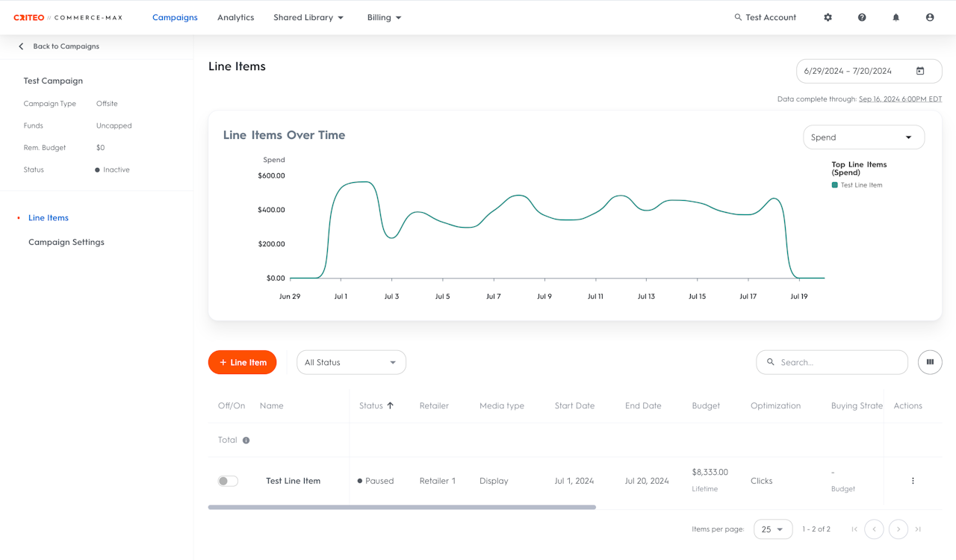Click the calendar icon in date range

(920, 71)
